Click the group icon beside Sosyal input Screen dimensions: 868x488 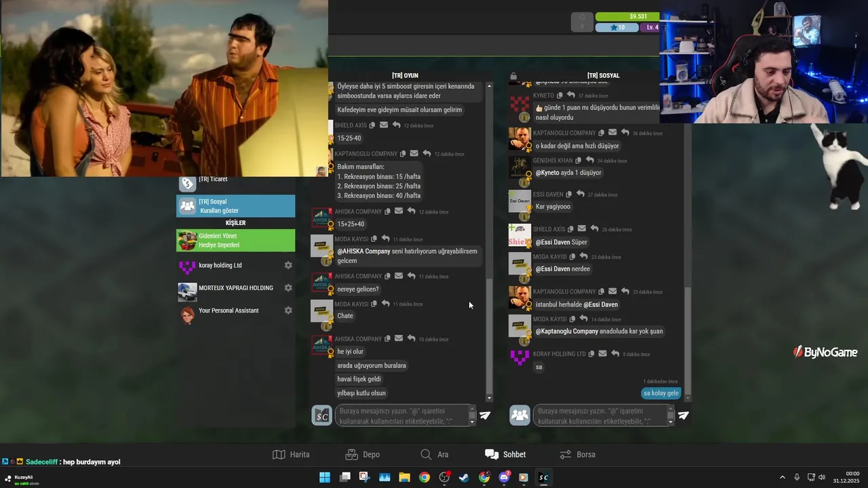click(x=519, y=415)
